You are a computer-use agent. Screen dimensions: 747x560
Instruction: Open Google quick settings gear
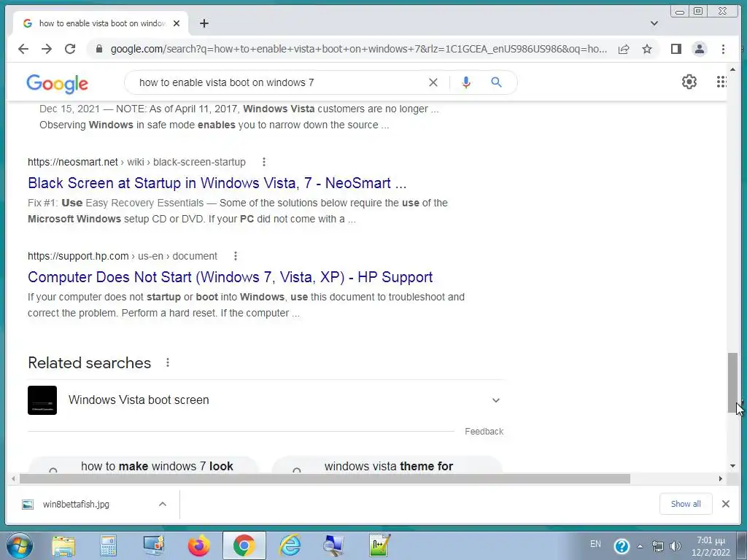(x=689, y=82)
